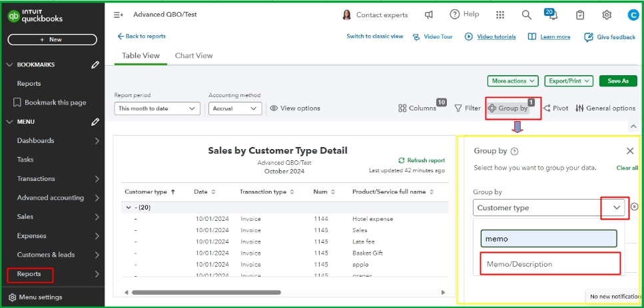Click the Back to reports link

(x=142, y=36)
